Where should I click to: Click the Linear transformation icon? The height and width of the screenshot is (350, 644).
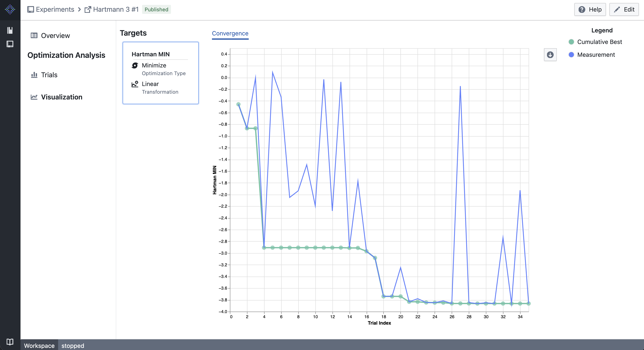coord(135,84)
